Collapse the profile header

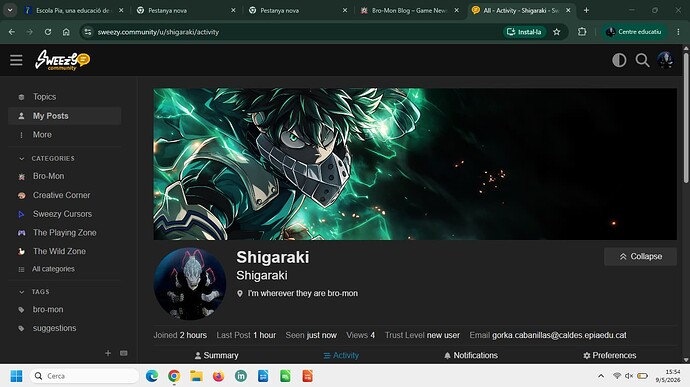point(640,257)
